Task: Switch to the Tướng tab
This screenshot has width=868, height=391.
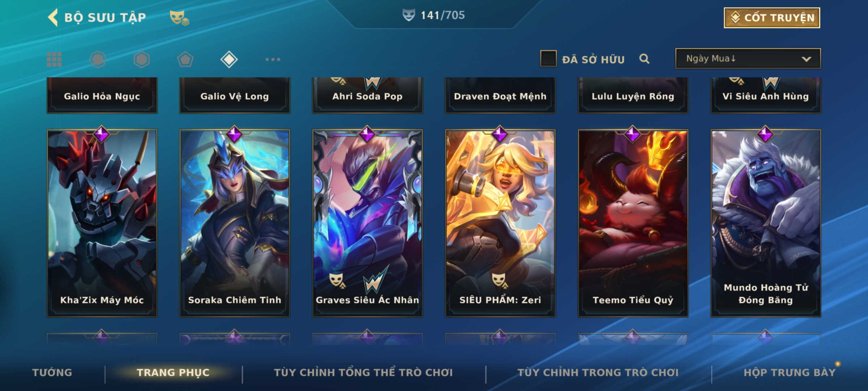Action: point(52,373)
